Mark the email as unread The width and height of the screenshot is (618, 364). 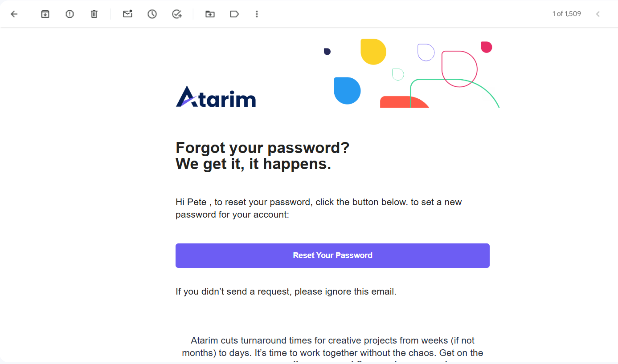(x=128, y=14)
